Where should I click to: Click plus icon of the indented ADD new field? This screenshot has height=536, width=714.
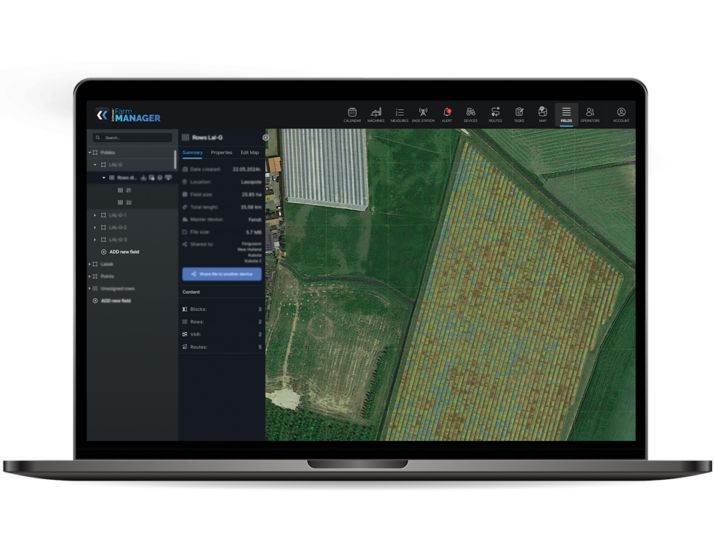(103, 252)
